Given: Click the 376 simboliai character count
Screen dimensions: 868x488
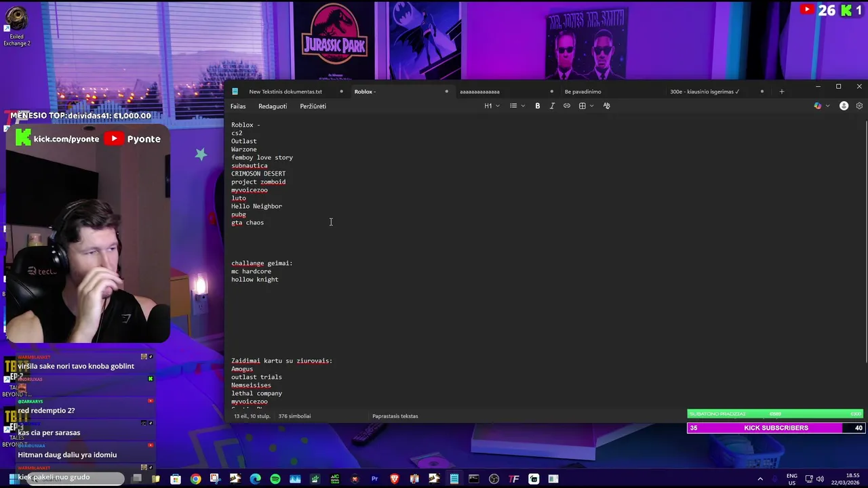Looking at the screenshot, I should click(x=294, y=416).
